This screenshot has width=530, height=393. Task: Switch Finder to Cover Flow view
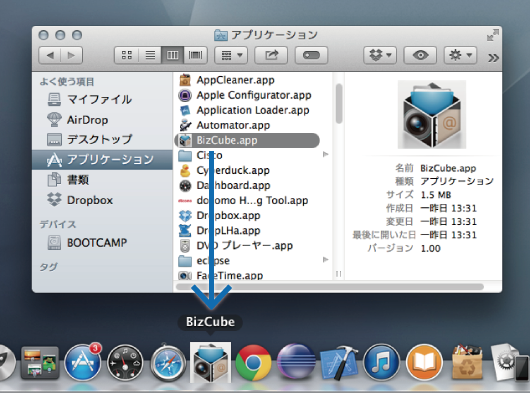(x=195, y=55)
